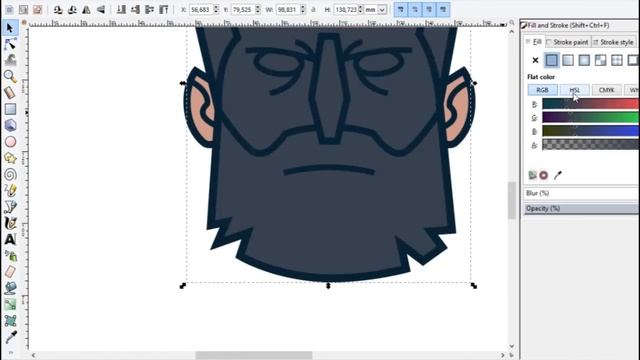Set fill to Flat color
Viewport: 640px width, 360px height.
[551, 60]
